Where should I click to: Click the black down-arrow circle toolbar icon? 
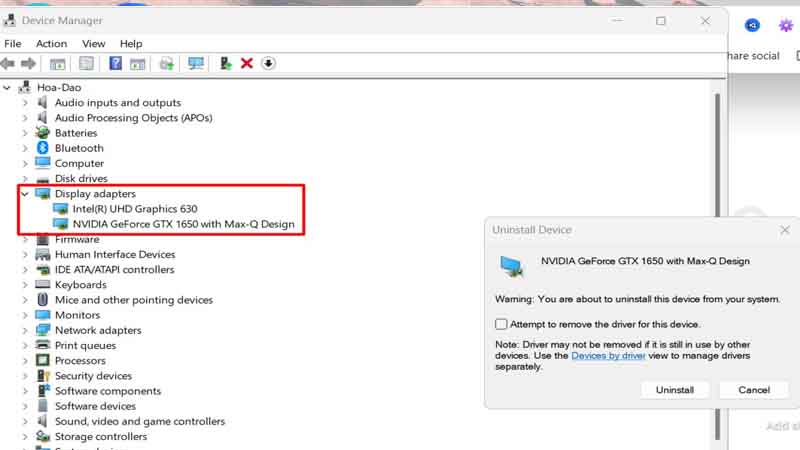[x=268, y=63]
